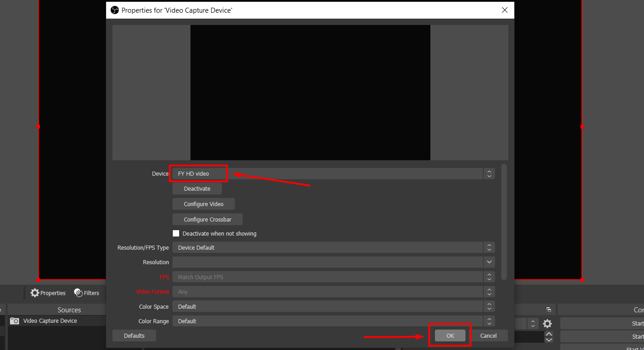Open transition properties gear icon in main window
The image size is (644, 350).
(547, 324)
